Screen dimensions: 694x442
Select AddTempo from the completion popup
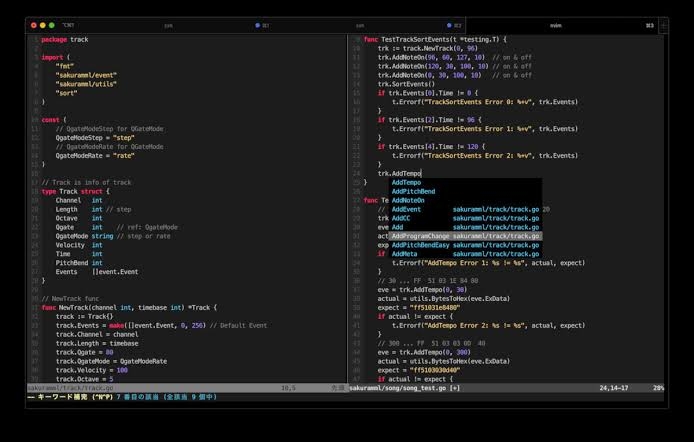407,183
